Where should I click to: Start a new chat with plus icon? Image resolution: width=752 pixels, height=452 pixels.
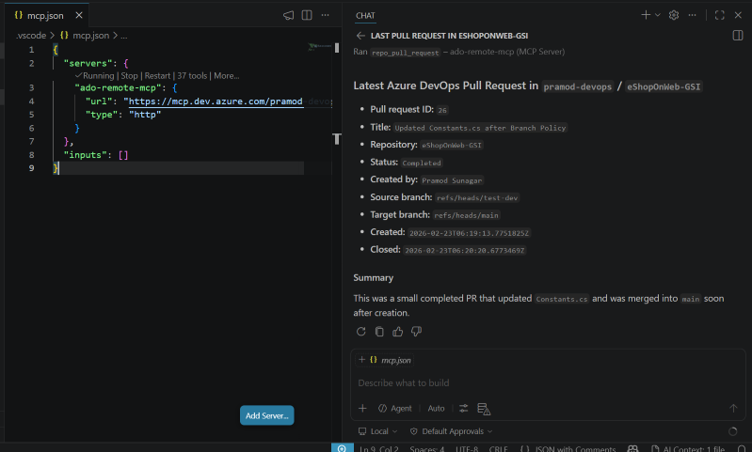click(646, 15)
